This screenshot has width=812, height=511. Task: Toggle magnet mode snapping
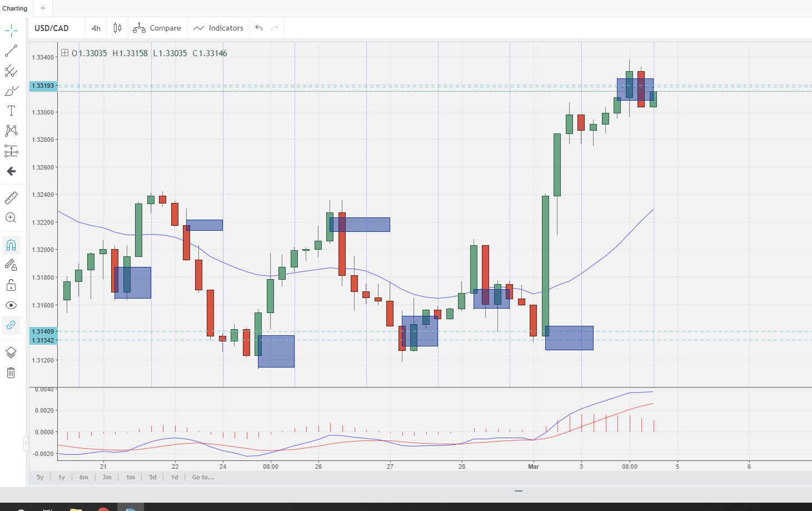11,245
